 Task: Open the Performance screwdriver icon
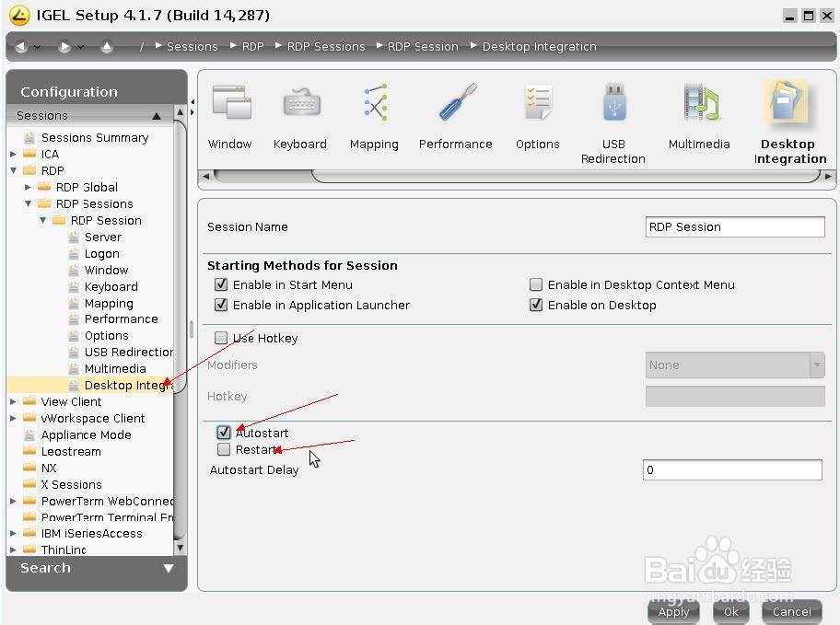tap(457, 102)
